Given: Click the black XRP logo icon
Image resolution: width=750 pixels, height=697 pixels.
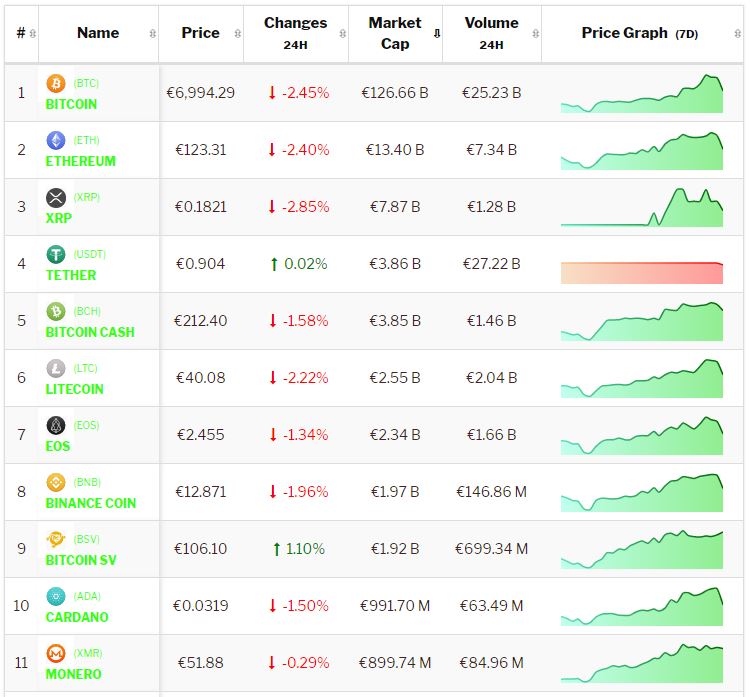Looking at the screenshot, I should tap(56, 198).
